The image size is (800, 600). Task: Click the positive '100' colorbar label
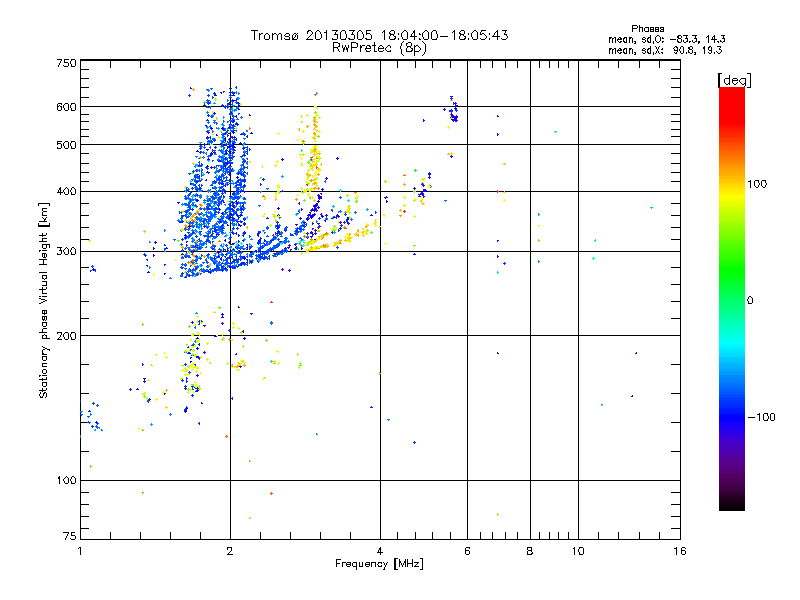tap(757, 184)
